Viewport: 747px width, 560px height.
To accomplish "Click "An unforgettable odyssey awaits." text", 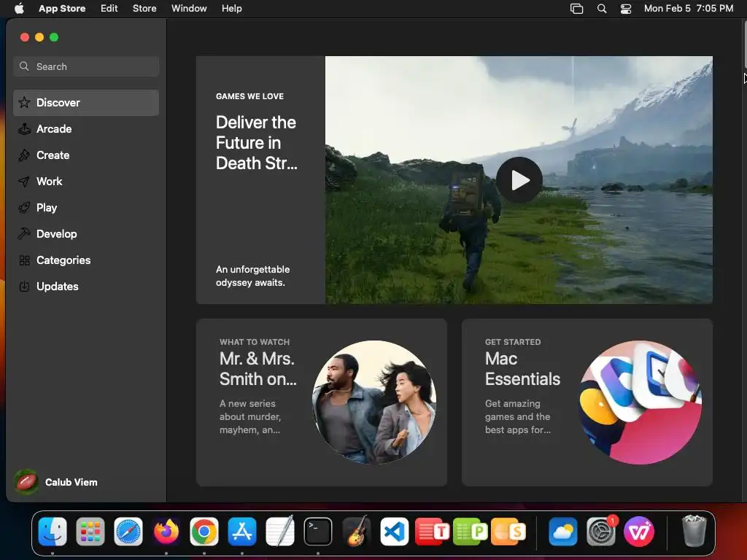I will 252,276.
